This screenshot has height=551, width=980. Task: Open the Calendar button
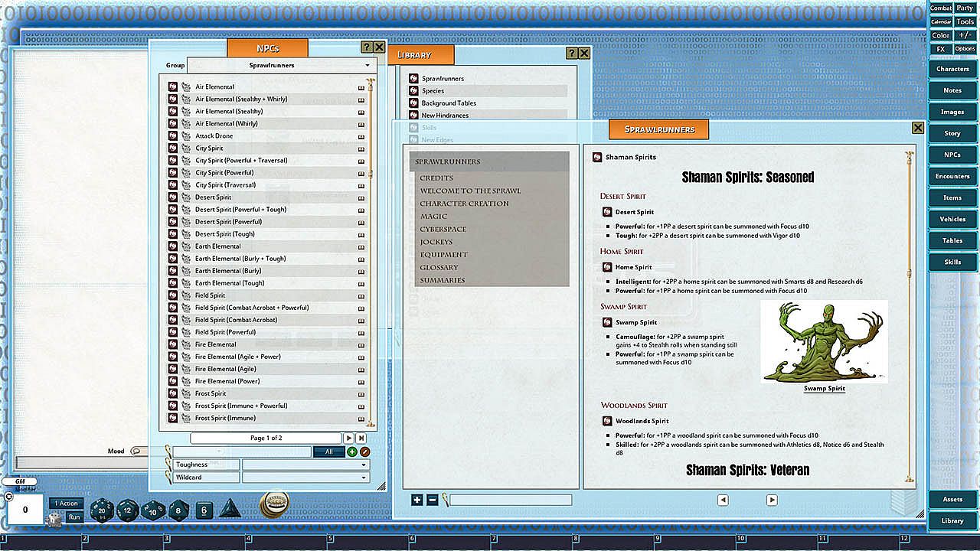[x=941, y=21]
